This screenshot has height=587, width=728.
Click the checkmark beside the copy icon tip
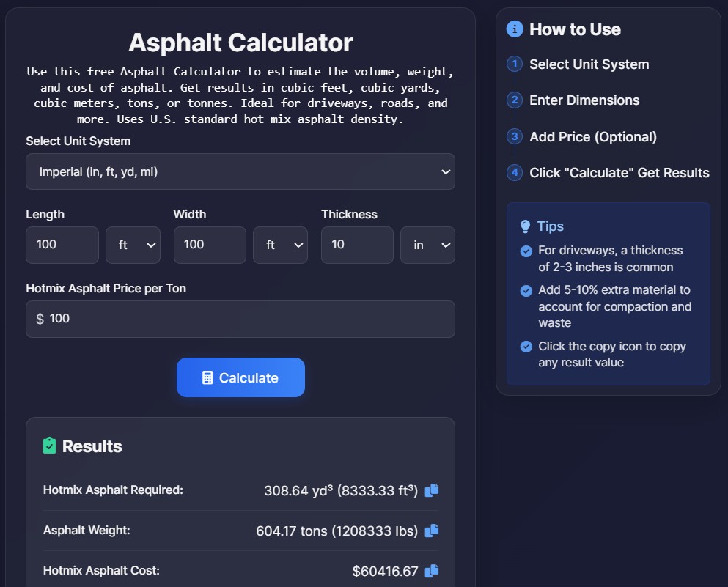pyautogui.click(x=526, y=346)
